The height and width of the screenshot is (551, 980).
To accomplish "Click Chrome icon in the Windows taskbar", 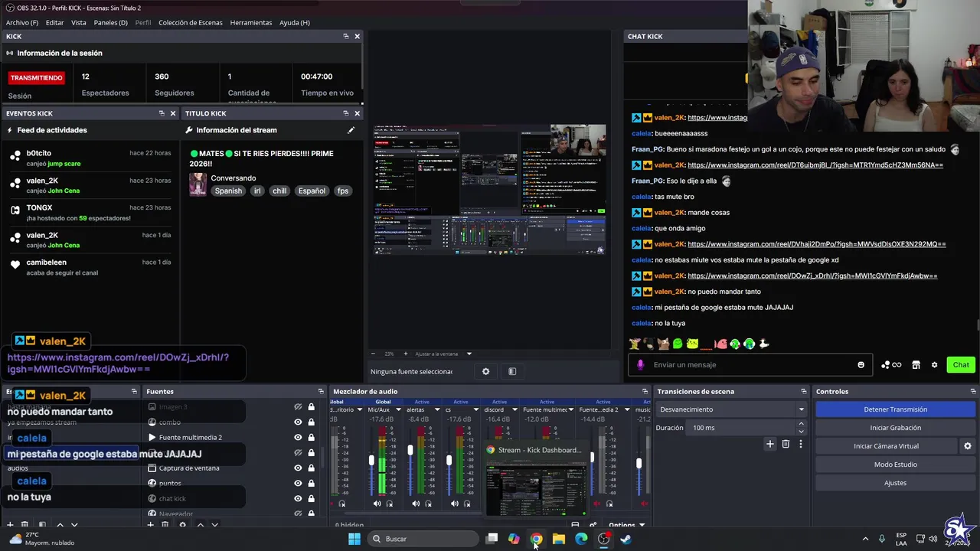I will click(x=536, y=539).
